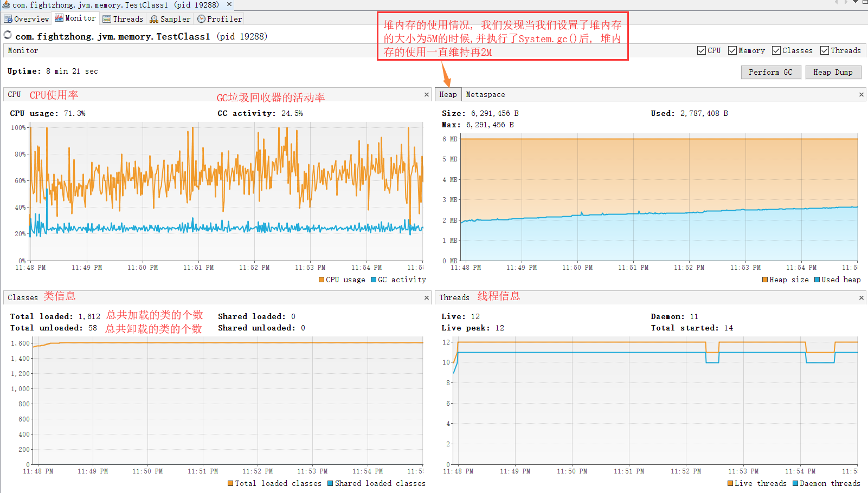
Task: Click the Live threads legend swatch
Action: (x=730, y=483)
